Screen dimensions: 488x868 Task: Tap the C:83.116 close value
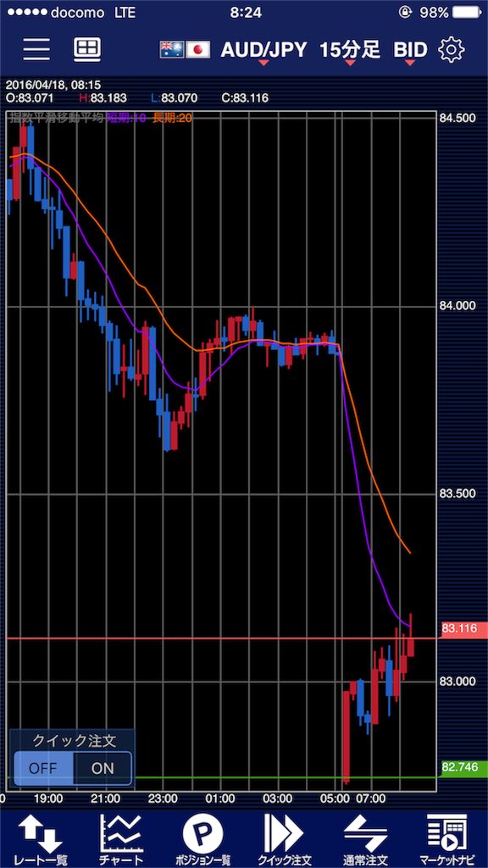point(245,99)
